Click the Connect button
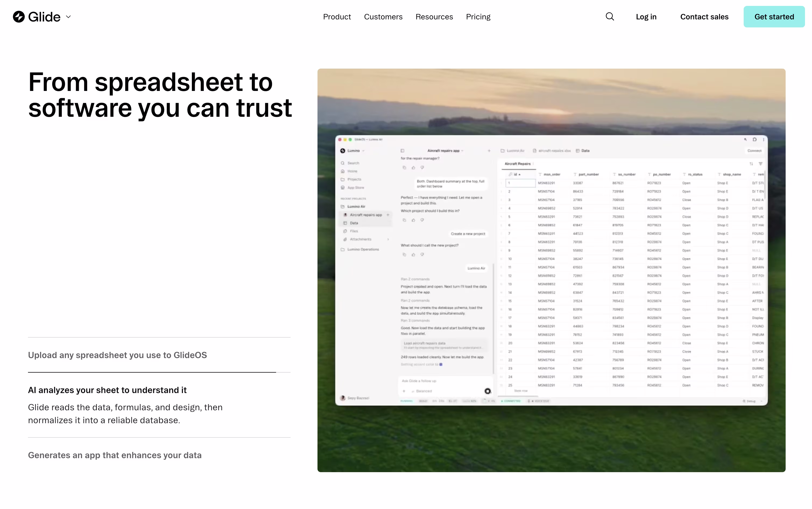Image resolution: width=812 pixels, height=509 pixels. 754,151
